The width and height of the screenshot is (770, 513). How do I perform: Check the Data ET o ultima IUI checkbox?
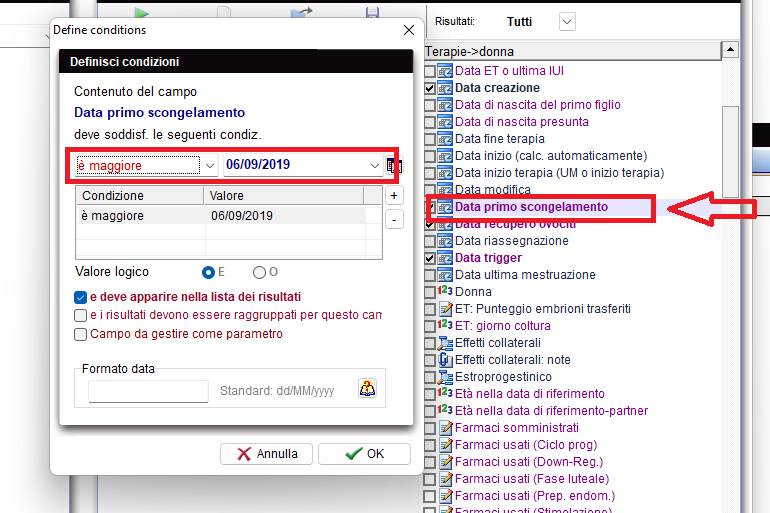(430, 72)
